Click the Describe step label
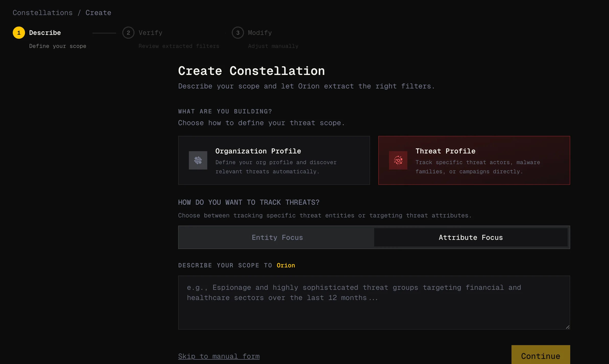Screen dimensions: 609x364 [x=45, y=33]
